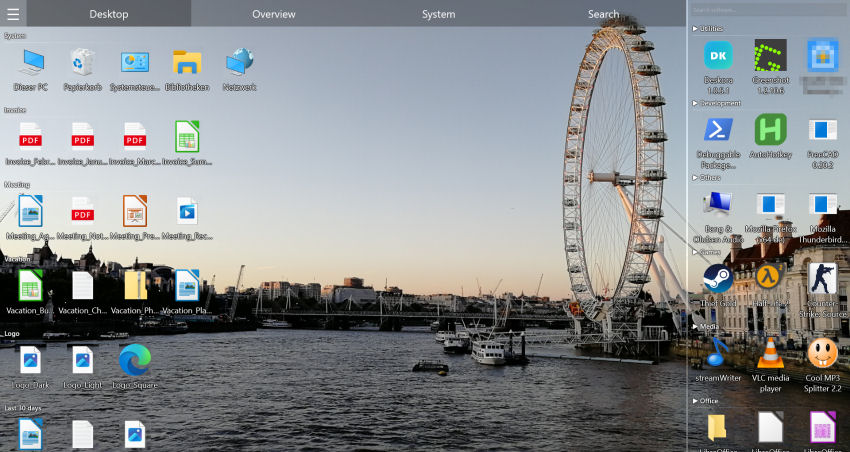Launch Mozilla Thunderbird
Screen dimensions: 850x452
point(822,217)
